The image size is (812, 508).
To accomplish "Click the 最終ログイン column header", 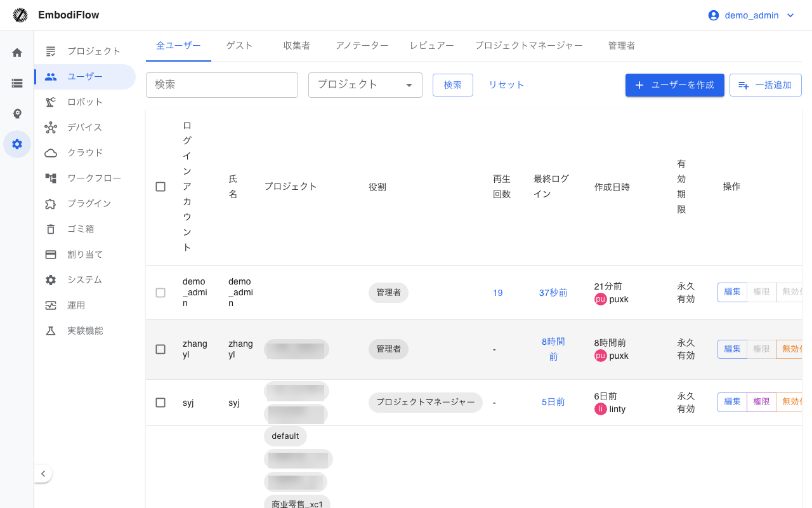I will point(551,187).
